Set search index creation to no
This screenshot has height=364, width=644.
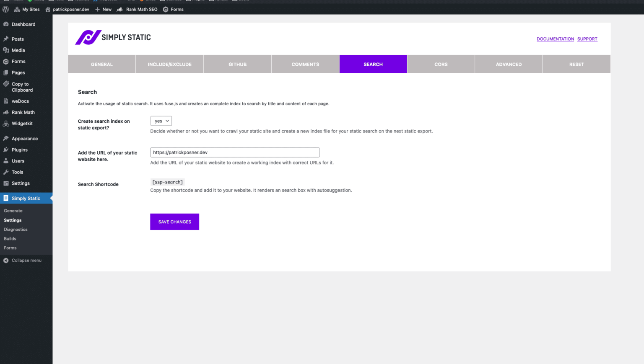click(161, 121)
